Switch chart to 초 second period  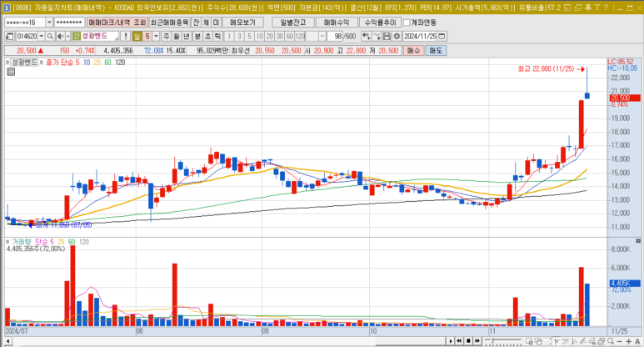tap(207, 36)
